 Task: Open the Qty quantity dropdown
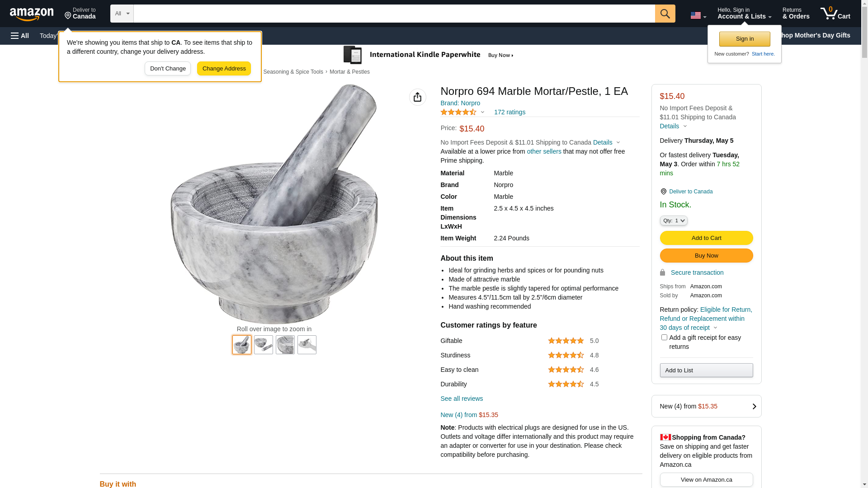click(x=674, y=221)
